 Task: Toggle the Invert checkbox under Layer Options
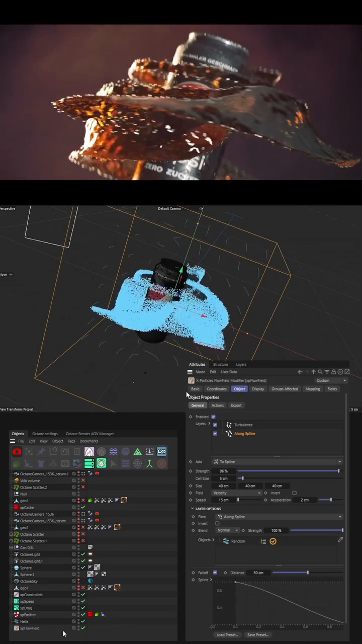coord(217,524)
